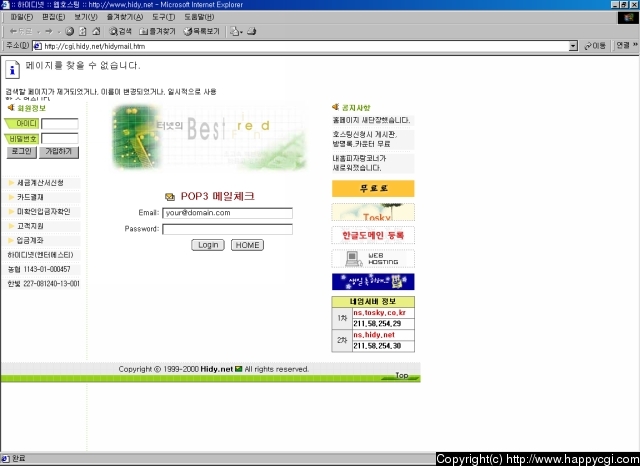640x466 pixels.
Task: Click the Hidy.net link in the copyright
Action: coord(216,369)
